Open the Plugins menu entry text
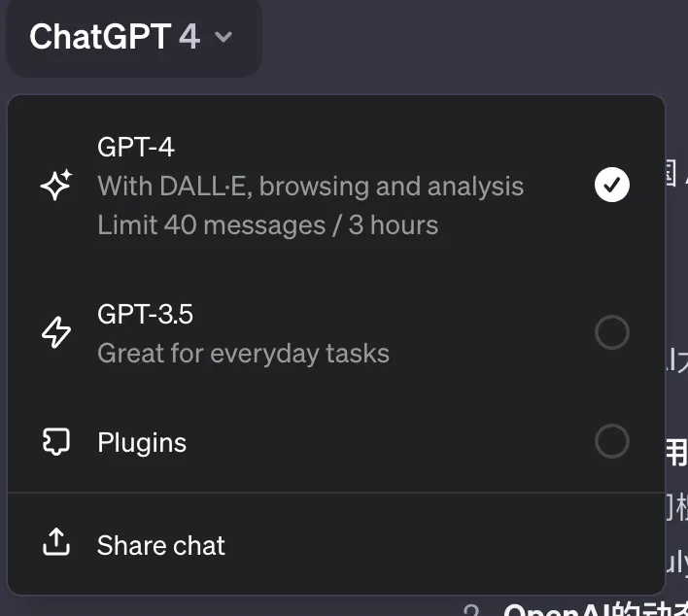 [x=142, y=442]
